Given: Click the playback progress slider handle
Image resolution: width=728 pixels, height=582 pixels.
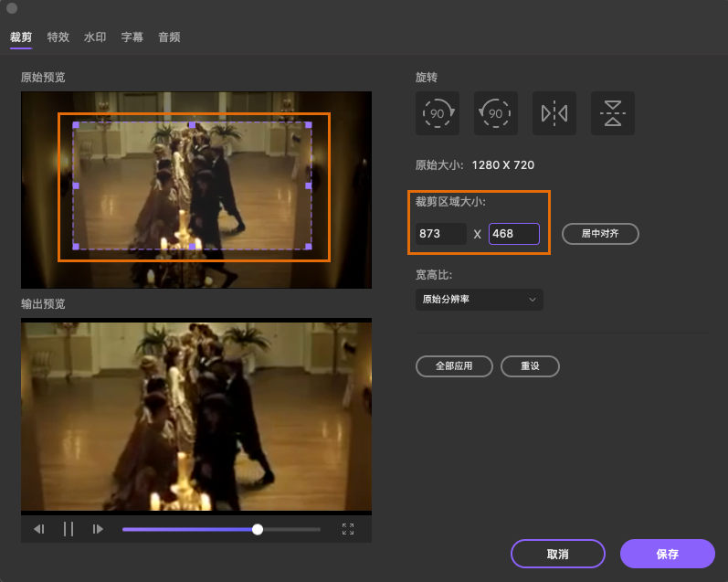Looking at the screenshot, I should click(x=258, y=529).
